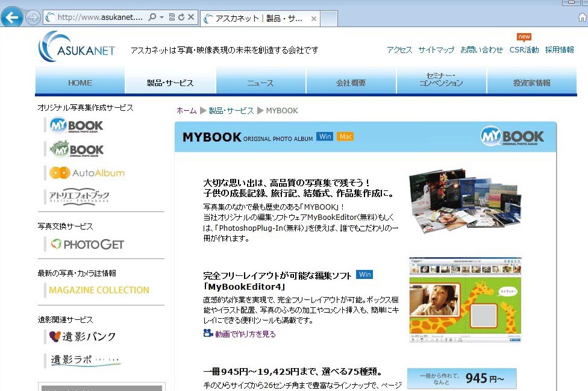Click the browser Forward arrow button
This screenshot has height=391, width=588.
pos(33,18)
